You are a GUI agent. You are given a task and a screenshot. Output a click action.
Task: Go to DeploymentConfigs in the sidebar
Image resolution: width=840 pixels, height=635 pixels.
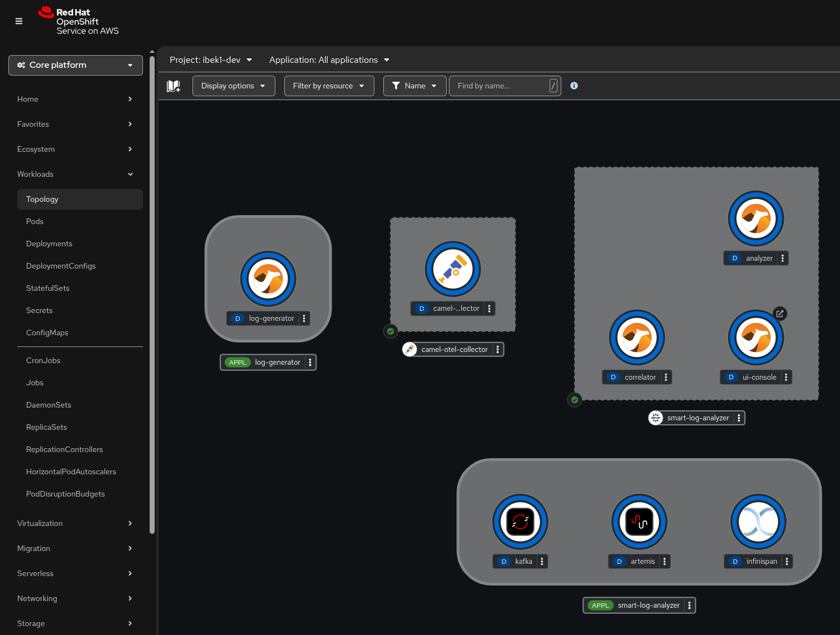point(80,266)
